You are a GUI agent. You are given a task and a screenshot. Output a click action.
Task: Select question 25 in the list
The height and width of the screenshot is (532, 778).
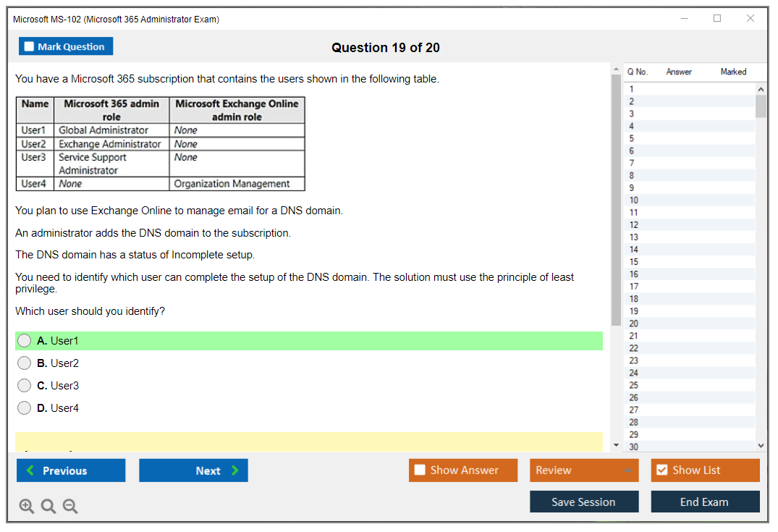[690, 386]
